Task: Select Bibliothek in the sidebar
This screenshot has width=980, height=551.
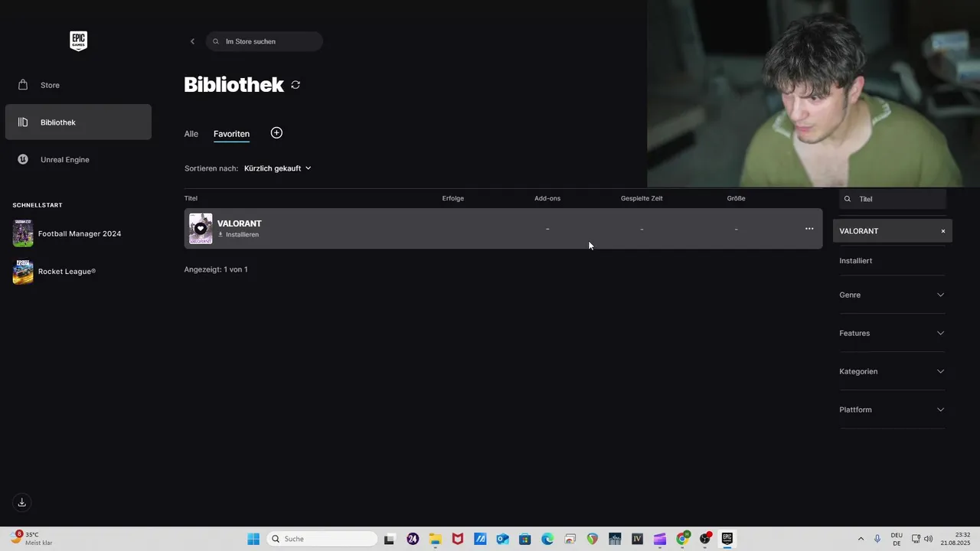Action: [78, 122]
